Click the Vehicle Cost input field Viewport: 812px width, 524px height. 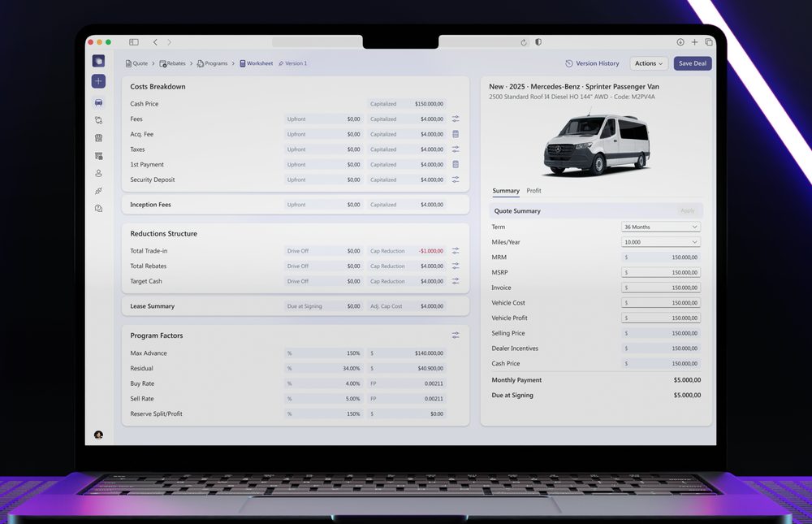tap(661, 303)
